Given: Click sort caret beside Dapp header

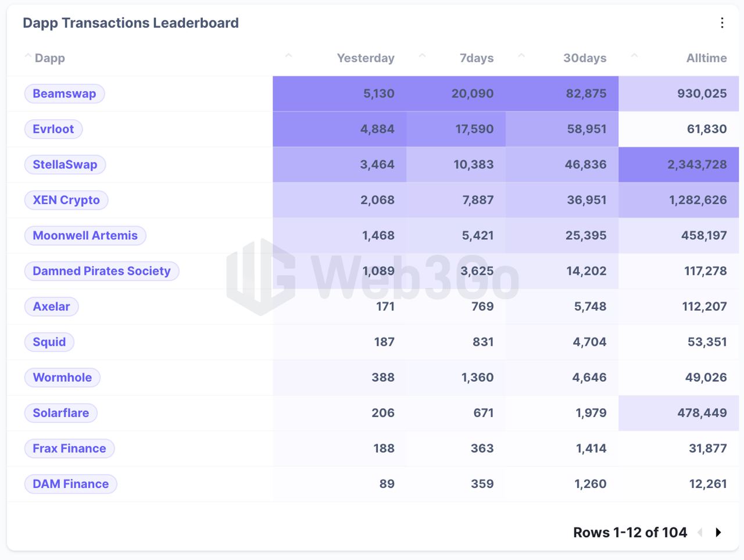Looking at the screenshot, I should [x=27, y=56].
